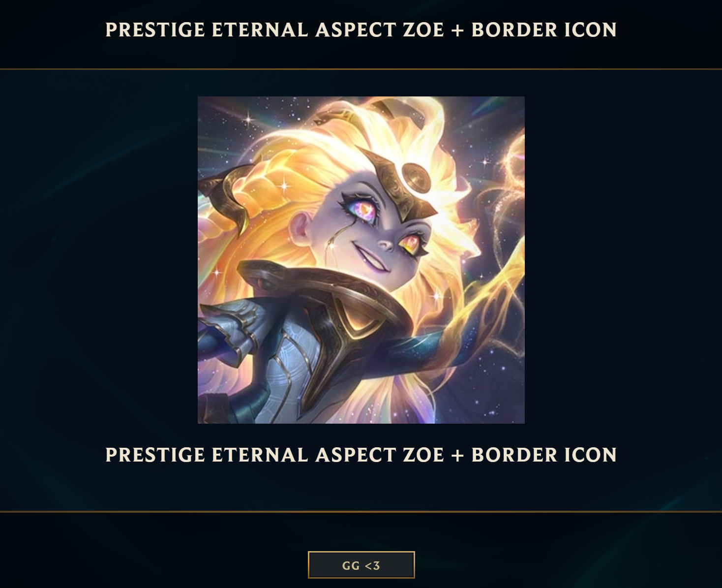
Task: Click the header title Prestige Eternal Aspect Zoe
Action: 361,30
